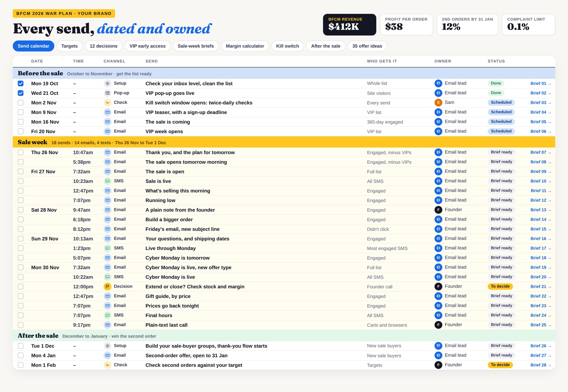Click "Friday's email, new subject line" text
Image resolution: width=568 pixels, height=392 pixels.
pyautogui.click(x=182, y=229)
